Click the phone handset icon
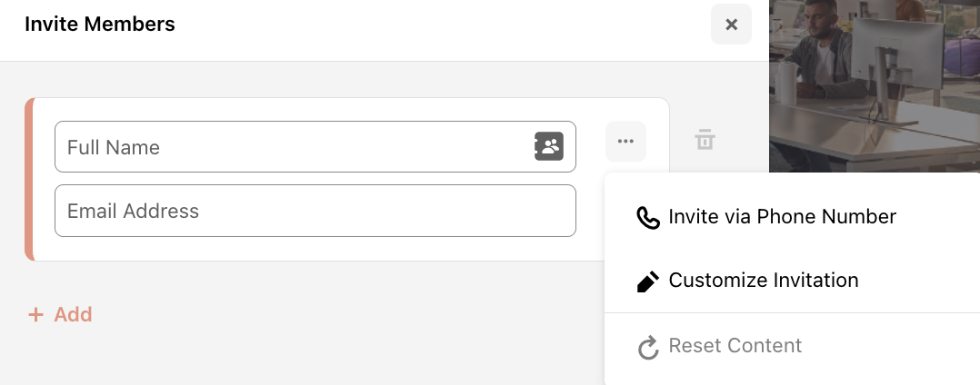The height and width of the screenshot is (385, 980). [648, 218]
